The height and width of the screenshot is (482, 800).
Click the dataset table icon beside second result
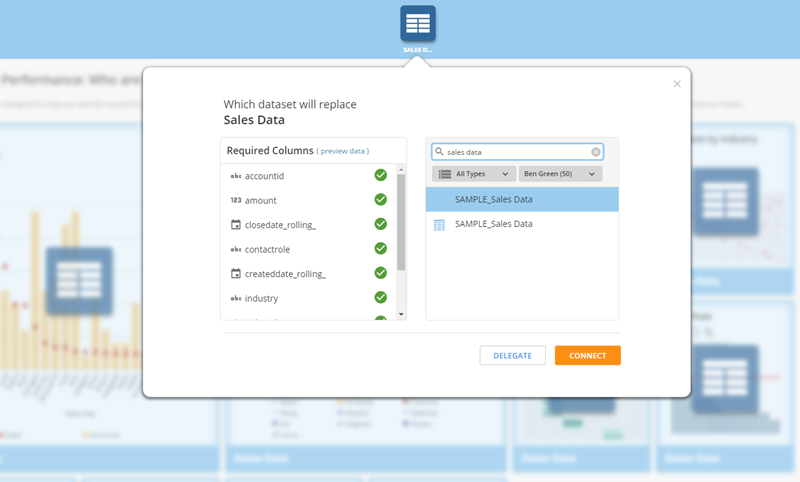(439, 225)
